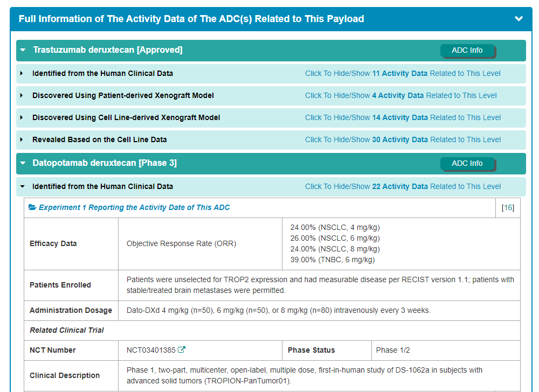Image resolution: width=539 pixels, height=392 pixels.
Task: Open ADC Info for Trastuzumab deruxtecan
Action: point(467,50)
